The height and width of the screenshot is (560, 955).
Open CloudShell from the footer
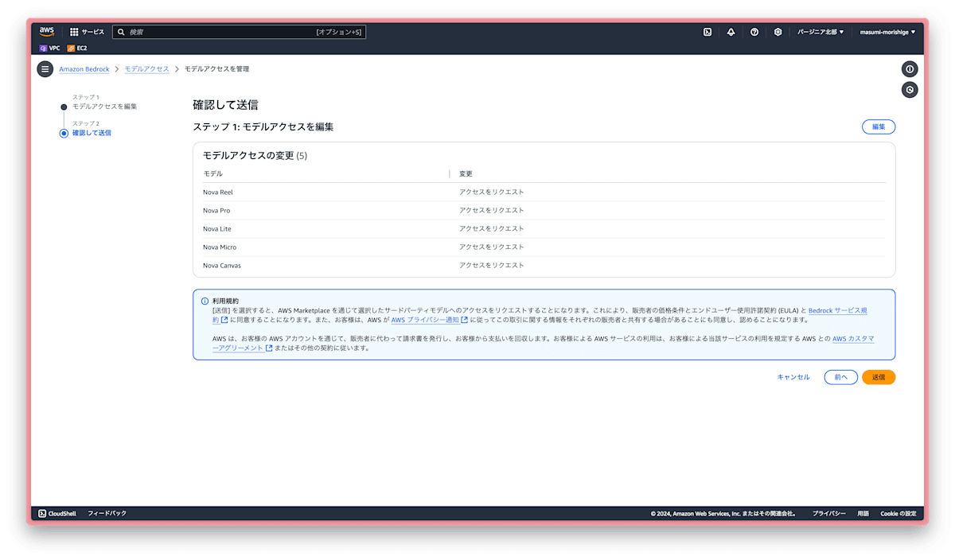click(57, 513)
